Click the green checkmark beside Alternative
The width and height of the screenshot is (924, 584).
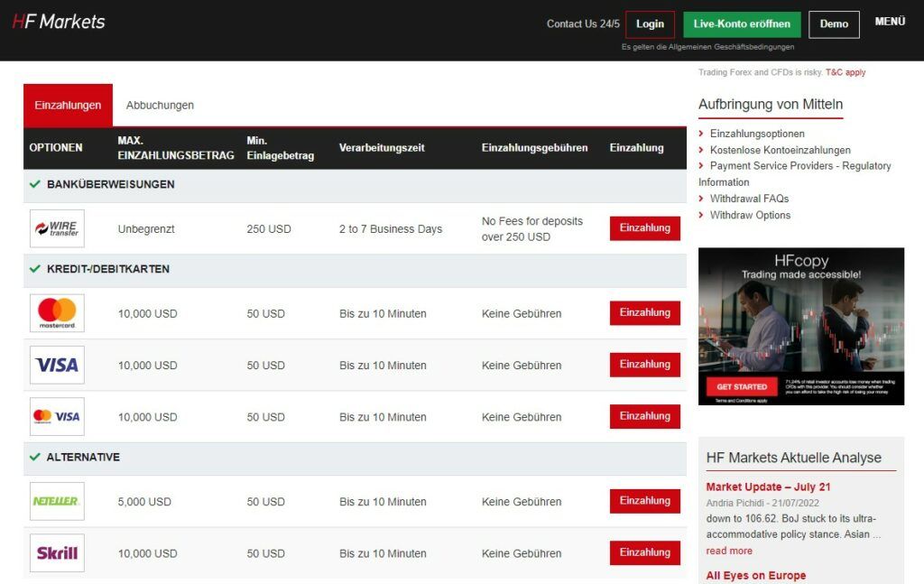pyautogui.click(x=35, y=457)
